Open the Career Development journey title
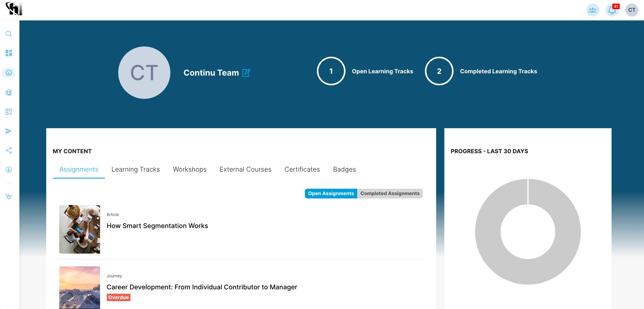Image resolution: width=644 pixels, height=309 pixels. point(202,287)
